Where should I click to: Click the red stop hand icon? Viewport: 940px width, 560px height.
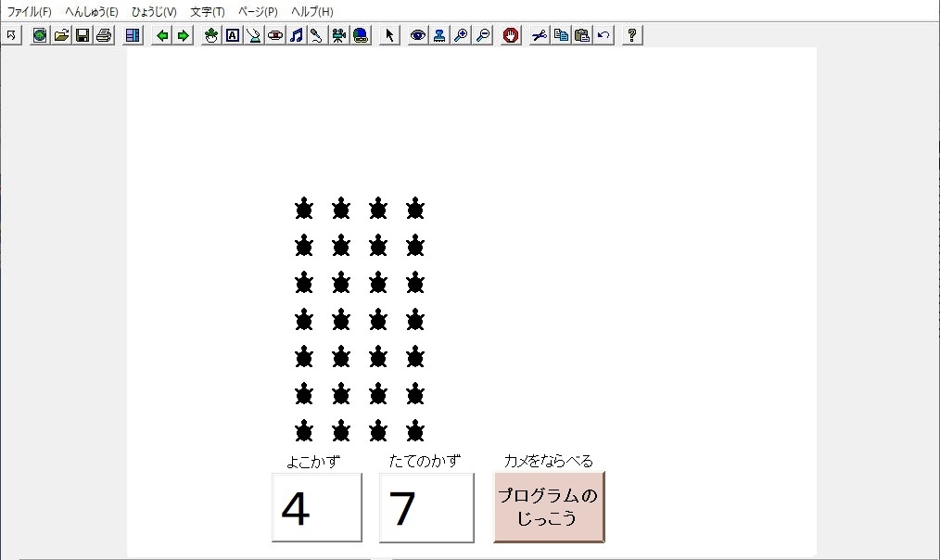pos(511,35)
